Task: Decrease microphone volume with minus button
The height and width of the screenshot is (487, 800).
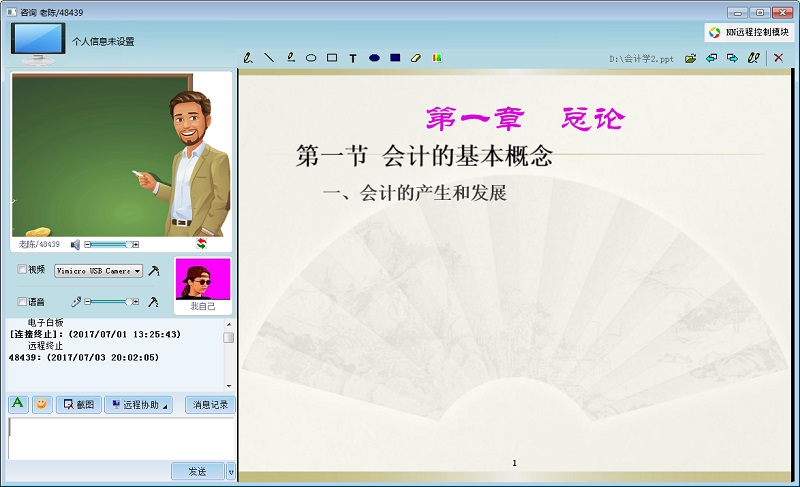Action: [x=88, y=302]
